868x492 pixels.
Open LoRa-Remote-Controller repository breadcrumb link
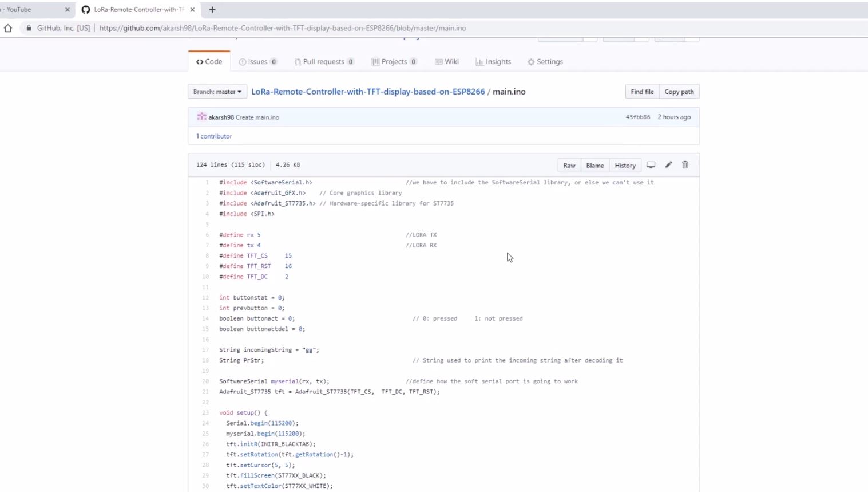(368, 92)
